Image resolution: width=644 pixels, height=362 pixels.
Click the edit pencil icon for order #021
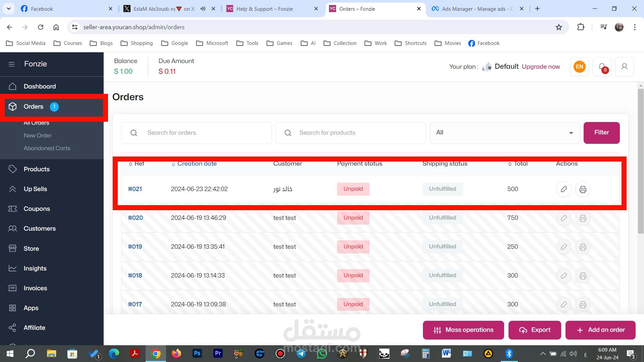click(564, 189)
